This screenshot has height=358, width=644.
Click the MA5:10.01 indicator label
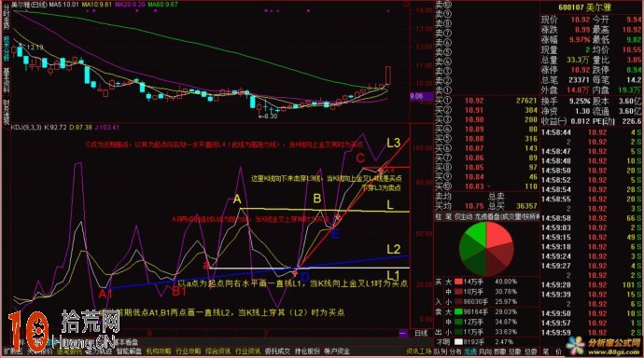tap(63, 5)
